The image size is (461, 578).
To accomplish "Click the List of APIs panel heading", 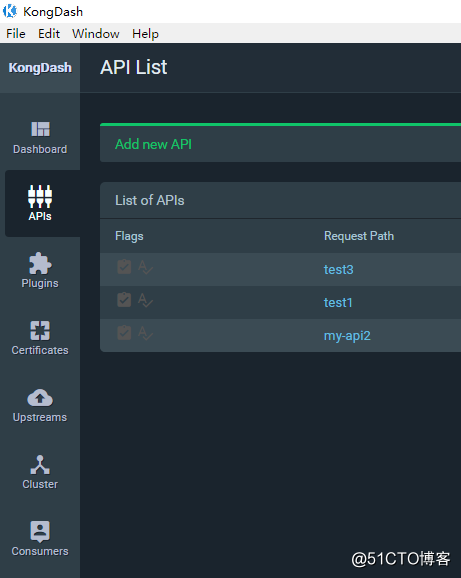I will click(150, 200).
